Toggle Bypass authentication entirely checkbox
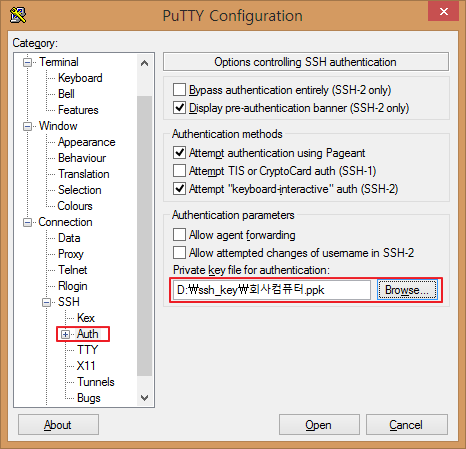Viewport: 466px width, 449px height. [x=179, y=90]
